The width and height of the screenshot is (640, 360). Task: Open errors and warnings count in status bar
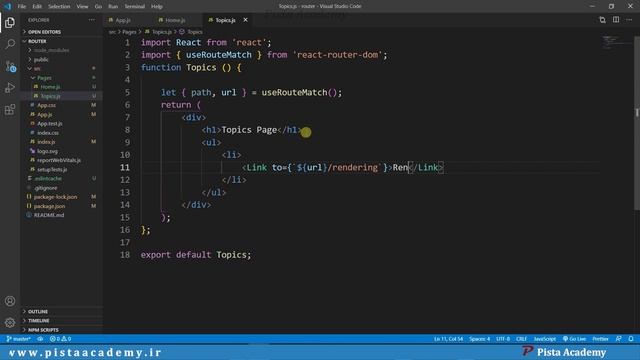(60, 339)
